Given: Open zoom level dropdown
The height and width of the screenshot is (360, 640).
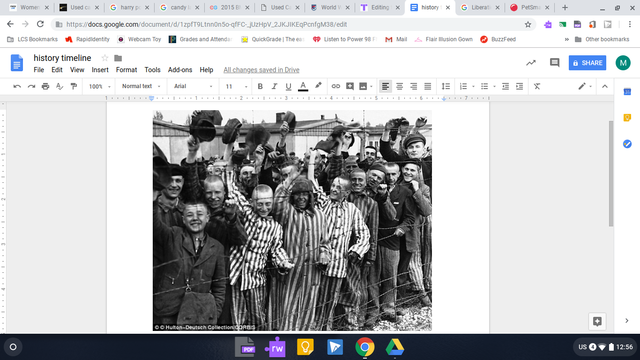Looking at the screenshot, I should (x=100, y=87).
